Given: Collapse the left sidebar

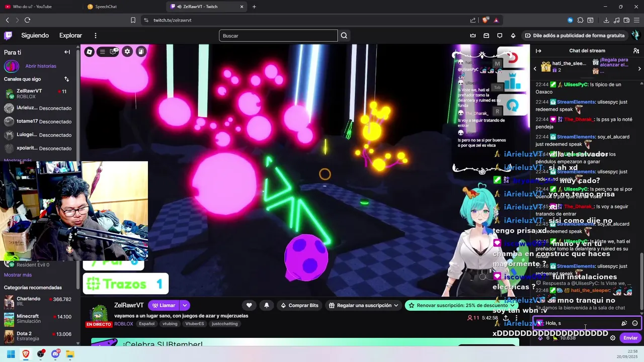Looking at the screenshot, I should (x=67, y=52).
